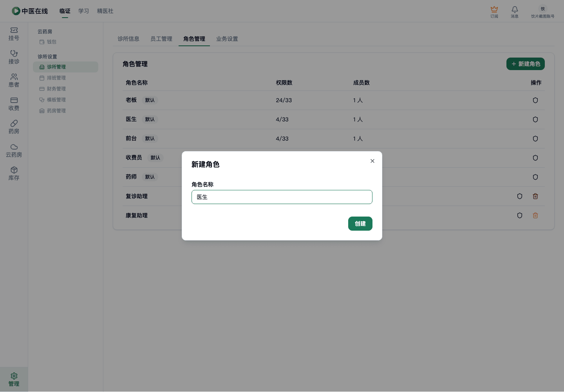564x392 pixels.
Task: Select the 学习 top navigation tab
Action: pos(84,11)
